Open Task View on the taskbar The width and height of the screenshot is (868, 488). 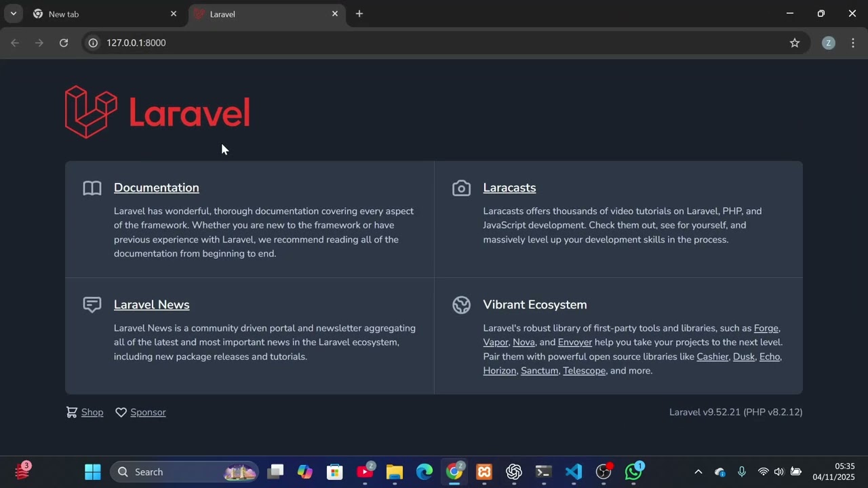point(275,472)
